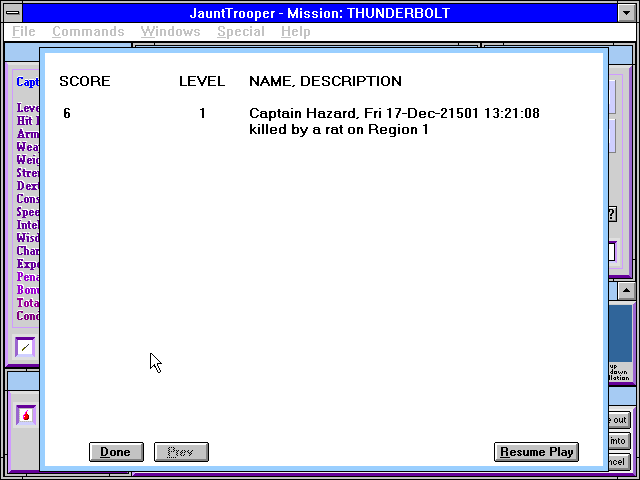Click scroll-up arrow in right-side panel
Screen dimensions: 640x480
coord(626,291)
